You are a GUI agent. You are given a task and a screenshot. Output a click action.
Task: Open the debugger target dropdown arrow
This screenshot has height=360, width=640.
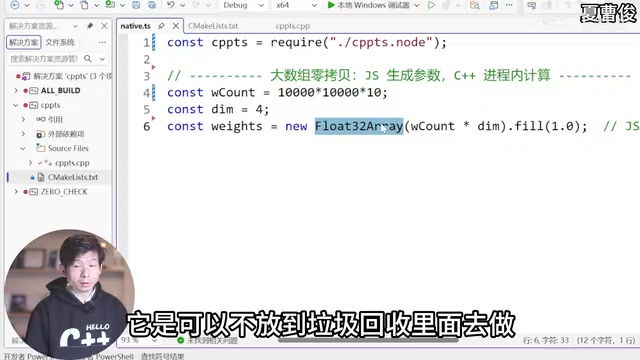click(x=417, y=5)
